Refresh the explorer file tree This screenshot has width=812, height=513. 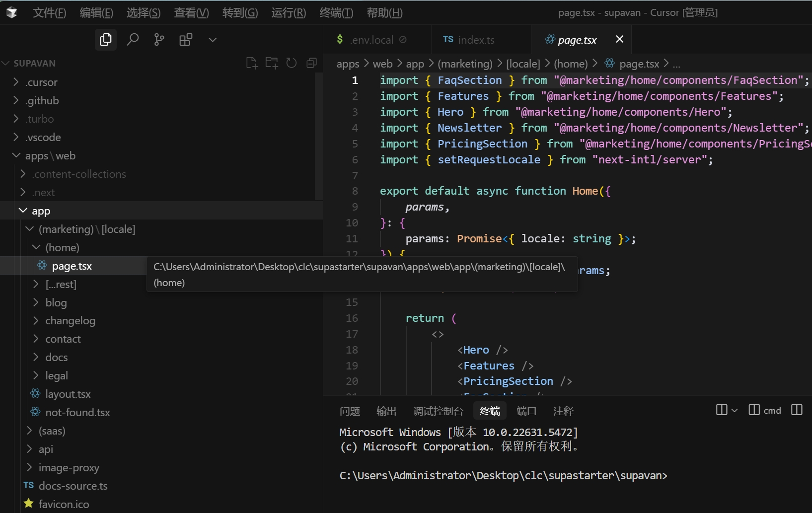tap(292, 63)
